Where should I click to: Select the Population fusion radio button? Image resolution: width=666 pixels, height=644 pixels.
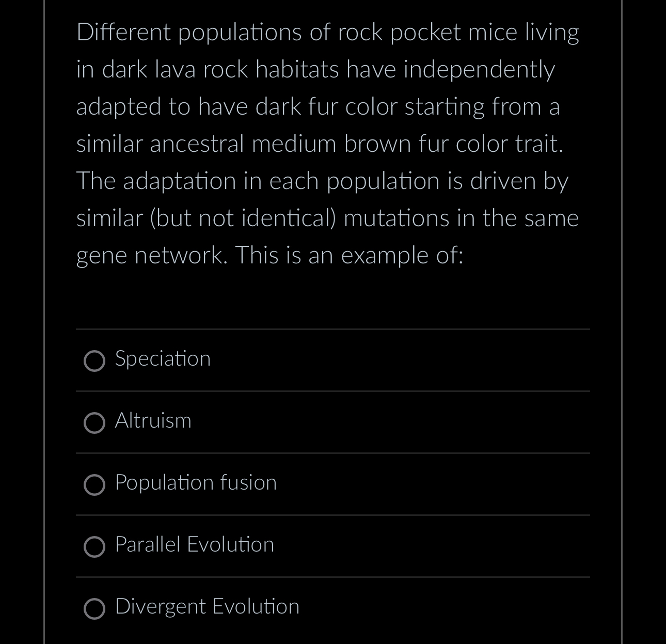click(94, 485)
